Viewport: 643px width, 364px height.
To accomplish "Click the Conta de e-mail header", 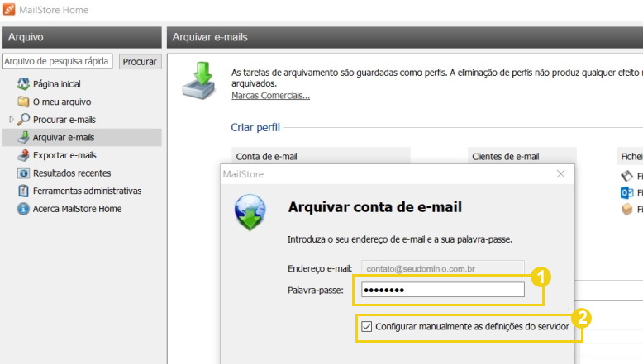I will [x=321, y=156].
